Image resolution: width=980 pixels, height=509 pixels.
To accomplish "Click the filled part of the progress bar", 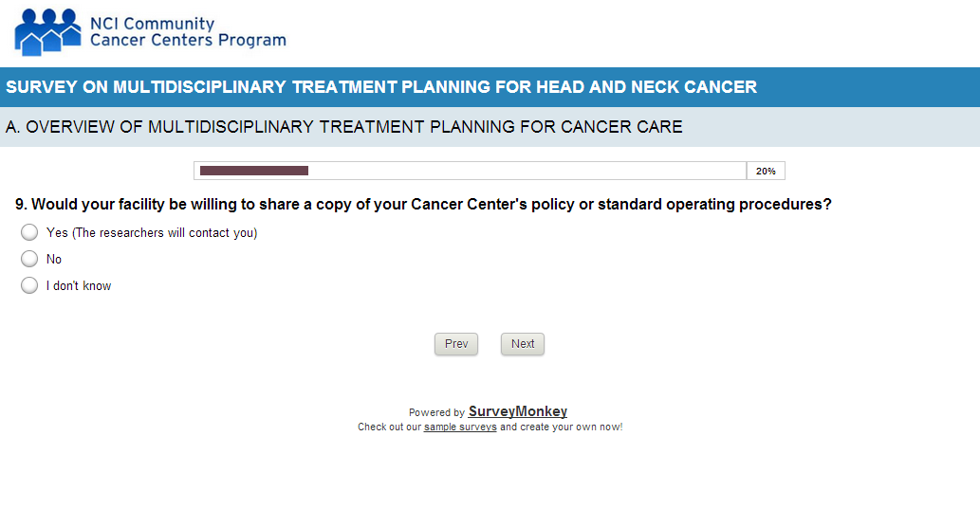I will pyautogui.click(x=254, y=171).
